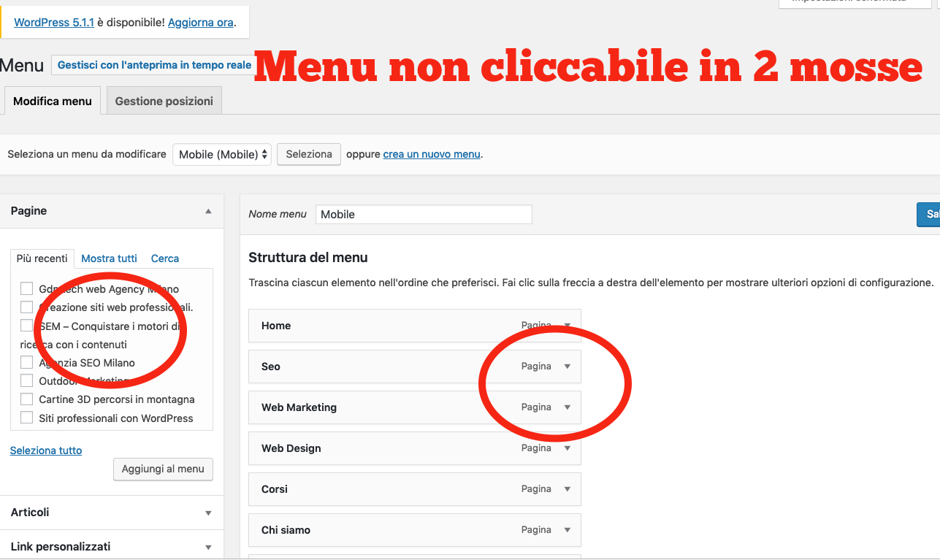Collapse the Pagine panel arrow
940x560 pixels.
(x=208, y=211)
